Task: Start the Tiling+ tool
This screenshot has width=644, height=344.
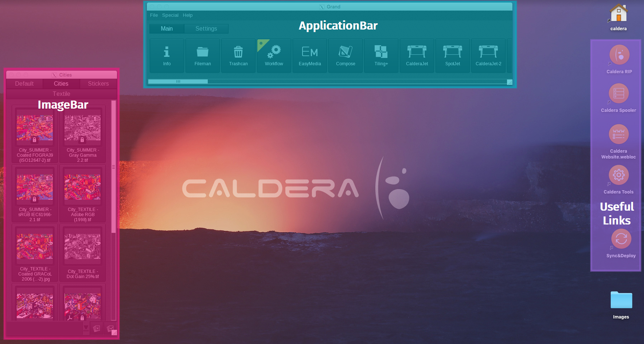Action: pyautogui.click(x=381, y=55)
